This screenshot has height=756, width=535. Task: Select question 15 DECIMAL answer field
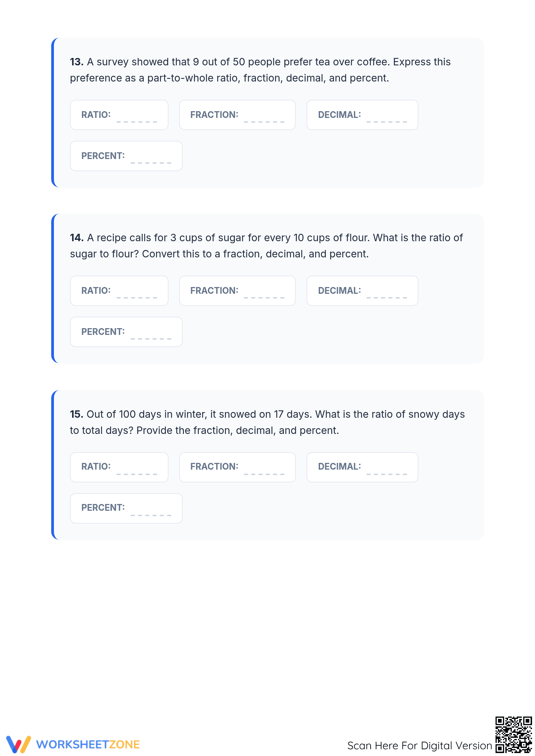click(363, 467)
